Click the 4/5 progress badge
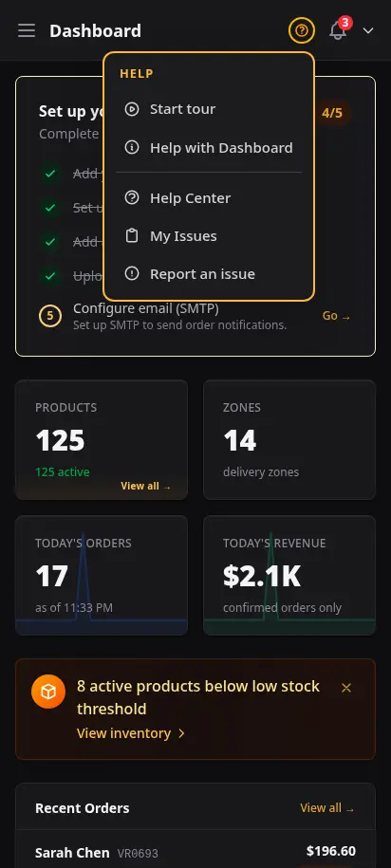 coord(332,114)
